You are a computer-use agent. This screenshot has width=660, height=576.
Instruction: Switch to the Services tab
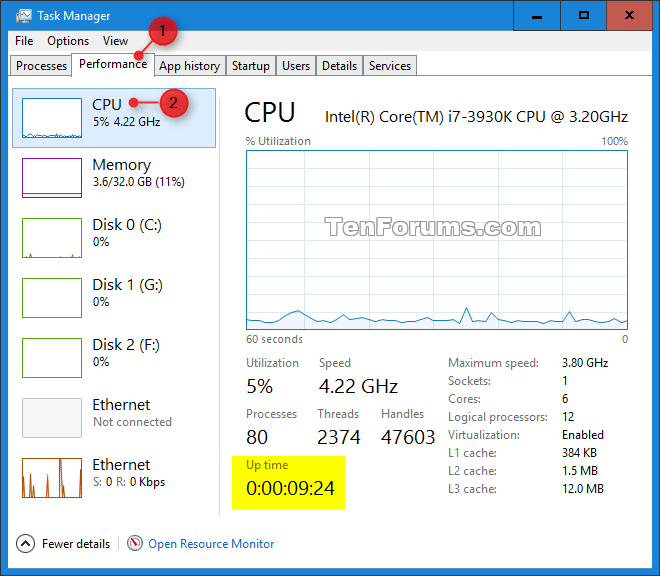point(390,66)
